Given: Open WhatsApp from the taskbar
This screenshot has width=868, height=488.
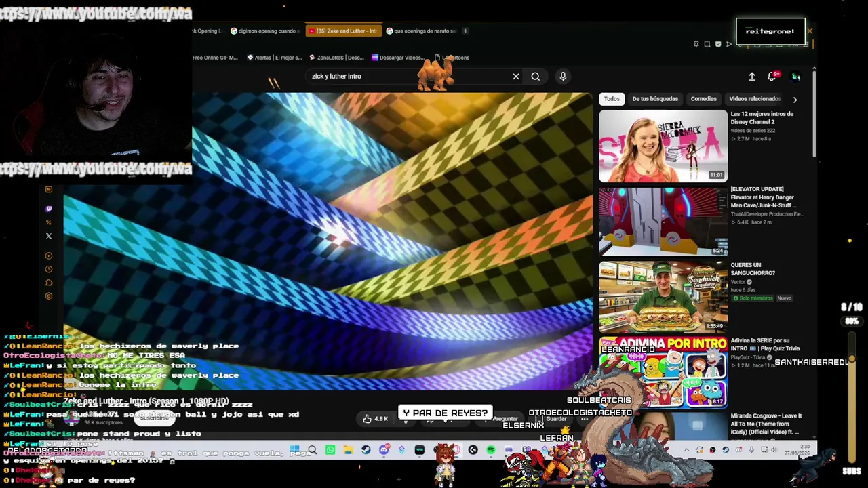Looking at the screenshot, I should [x=330, y=450].
